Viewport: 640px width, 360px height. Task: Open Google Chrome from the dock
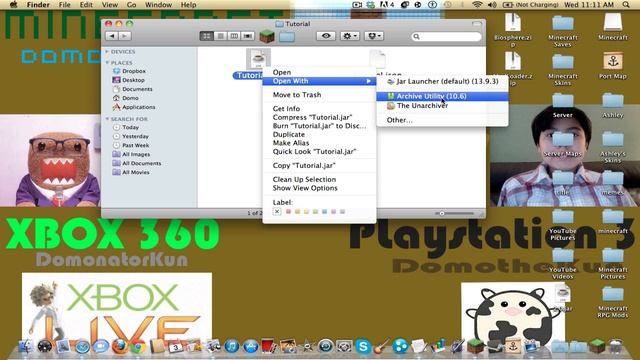coord(138,347)
